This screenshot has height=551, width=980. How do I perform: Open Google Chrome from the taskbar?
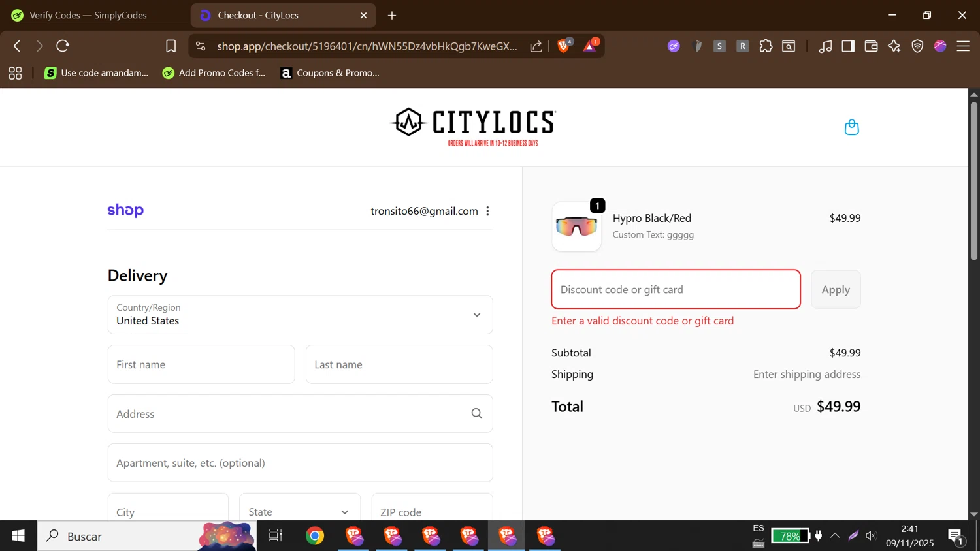click(x=315, y=536)
